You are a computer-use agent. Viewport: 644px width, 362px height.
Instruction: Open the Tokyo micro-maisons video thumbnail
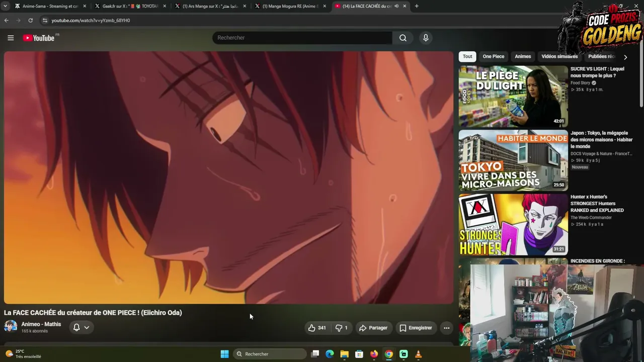(513, 160)
